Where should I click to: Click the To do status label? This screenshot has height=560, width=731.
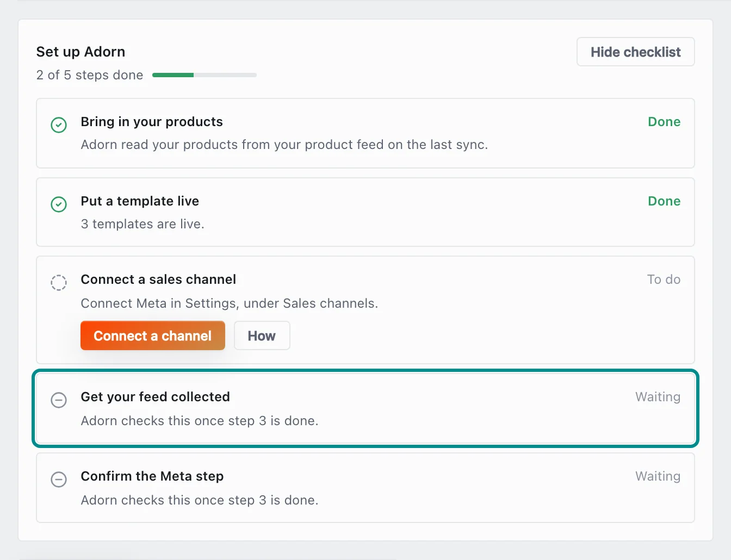pos(664,279)
